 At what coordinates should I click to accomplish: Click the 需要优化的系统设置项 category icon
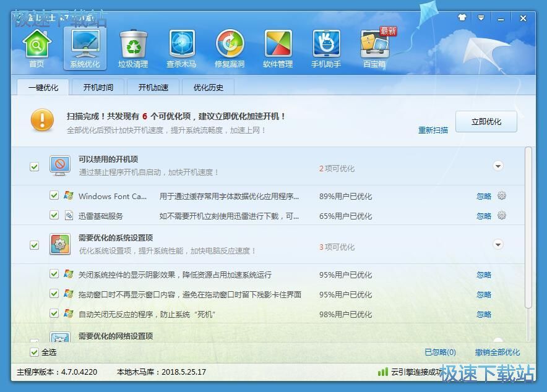(60, 244)
